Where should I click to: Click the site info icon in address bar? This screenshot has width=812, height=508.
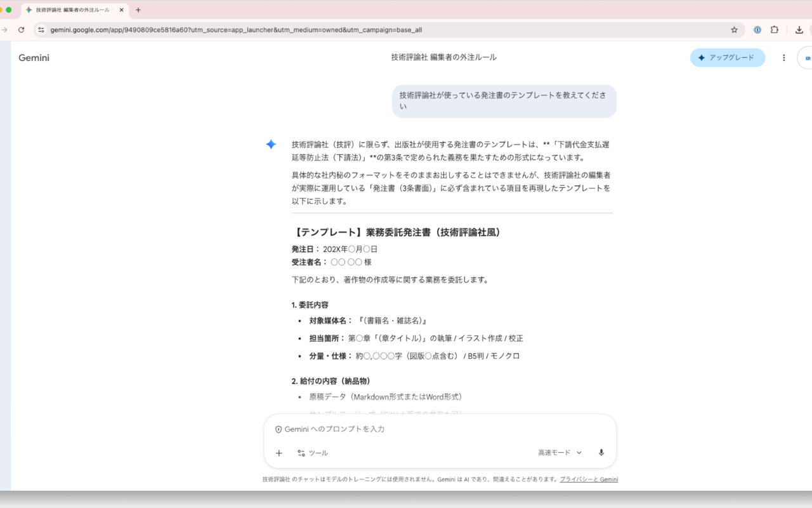41,30
